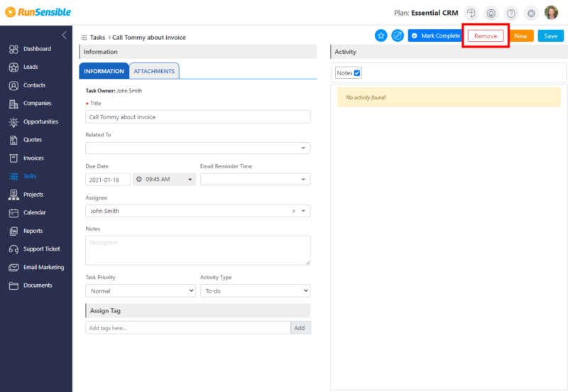This screenshot has height=392, width=568.
Task: Open help question mark icon
Action: (x=510, y=13)
